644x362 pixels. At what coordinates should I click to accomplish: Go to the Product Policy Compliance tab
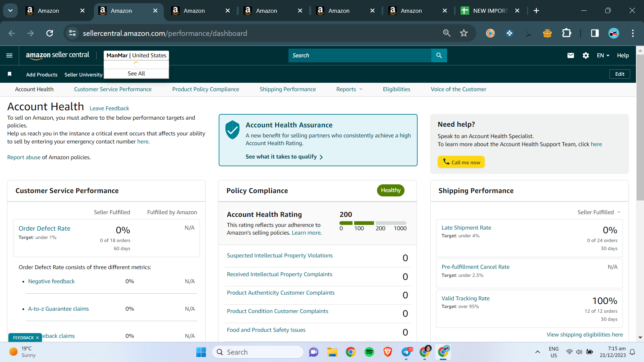[x=206, y=89]
